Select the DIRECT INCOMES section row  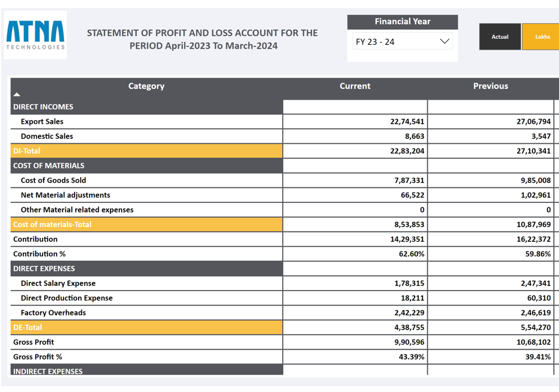(147, 107)
